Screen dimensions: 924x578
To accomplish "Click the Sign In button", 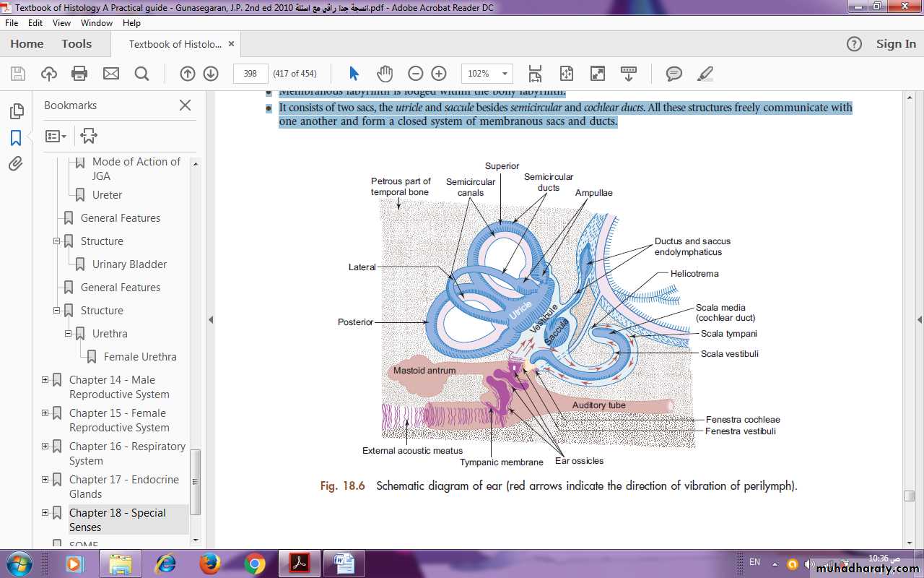I will [x=895, y=44].
